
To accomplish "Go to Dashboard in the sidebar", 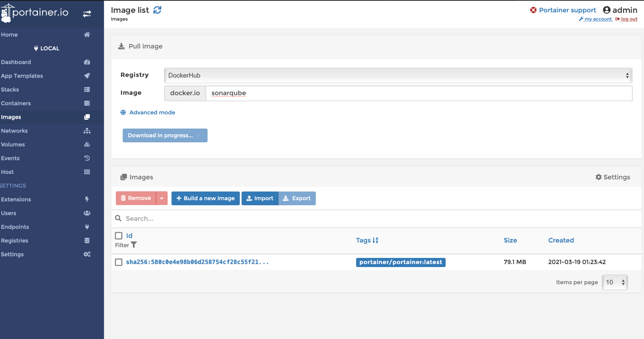I will (16, 62).
